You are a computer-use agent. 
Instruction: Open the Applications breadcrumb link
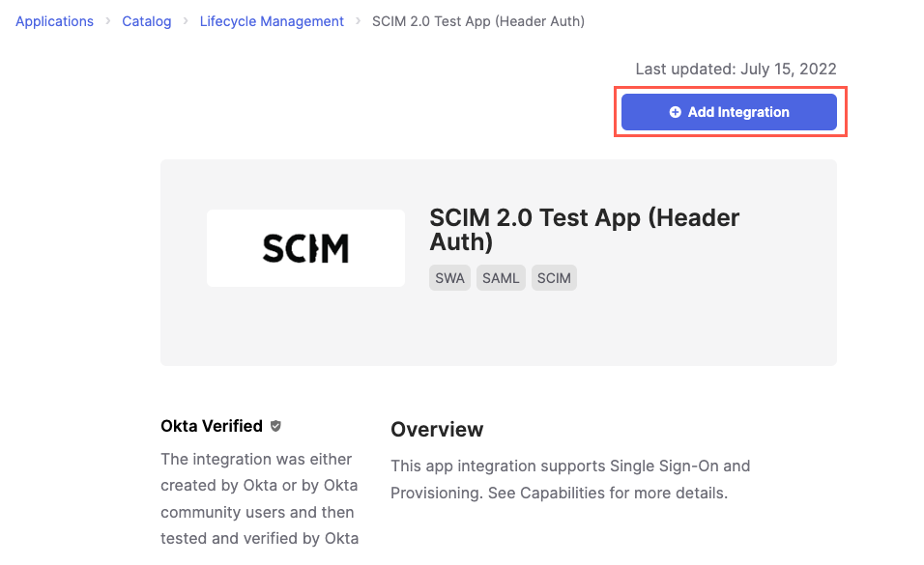click(x=54, y=20)
